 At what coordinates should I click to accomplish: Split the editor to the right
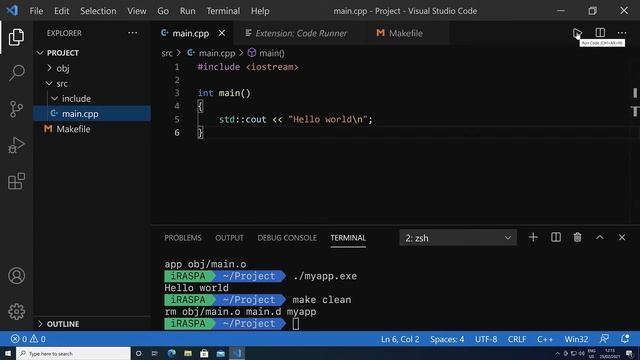pyautogui.click(x=600, y=33)
